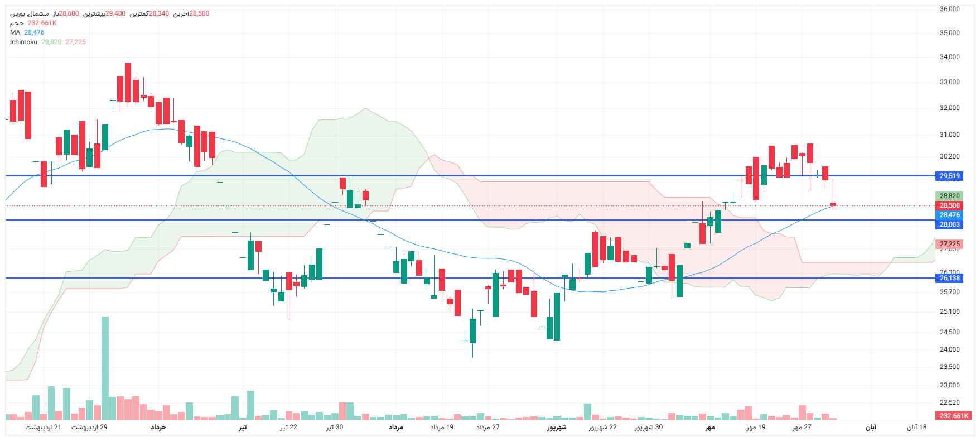Select the Ichimoku indicator legend label
Image resolution: width=980 pixels, height=441 pixels.
pos(23,42)
